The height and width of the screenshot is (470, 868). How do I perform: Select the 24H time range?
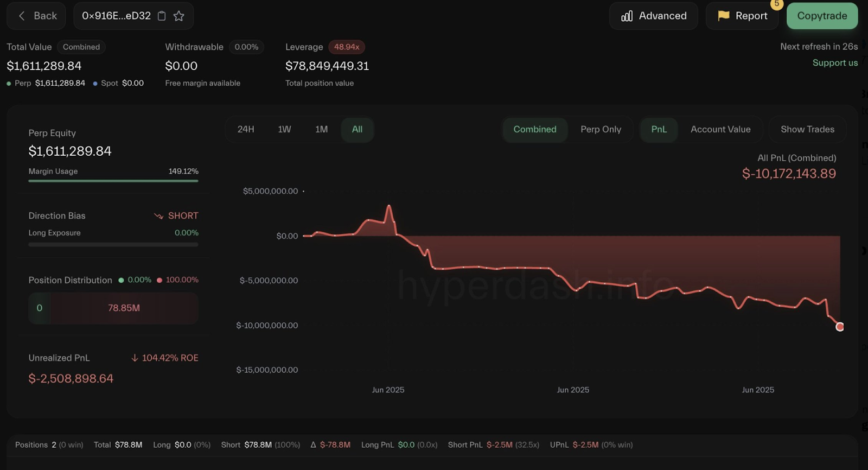[246, 129]
